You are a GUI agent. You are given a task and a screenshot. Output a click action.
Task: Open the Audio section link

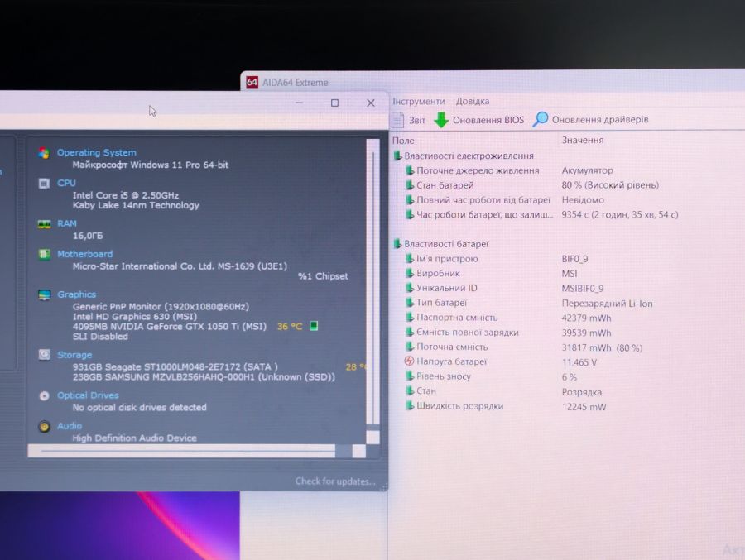(70, 425)
